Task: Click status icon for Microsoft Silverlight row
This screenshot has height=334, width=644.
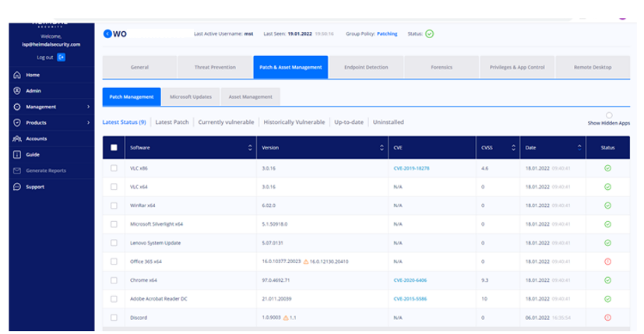Action: tap(608, 224)
